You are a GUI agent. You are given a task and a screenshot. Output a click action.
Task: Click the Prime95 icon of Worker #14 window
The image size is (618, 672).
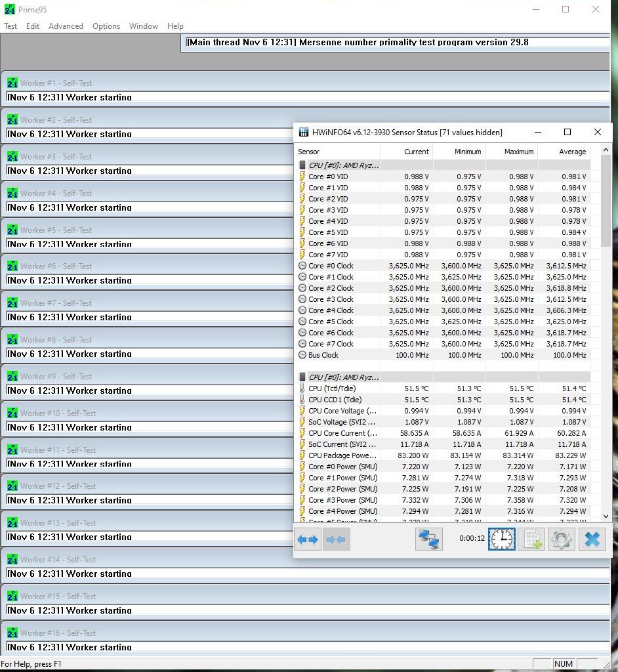click(12, 559)
